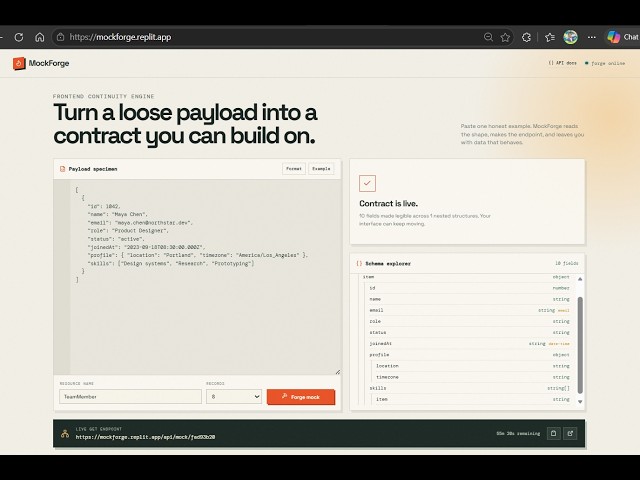This screenshot has height=480, width=640.
Task: Select the status field in schema
Action: coord(469,333)
